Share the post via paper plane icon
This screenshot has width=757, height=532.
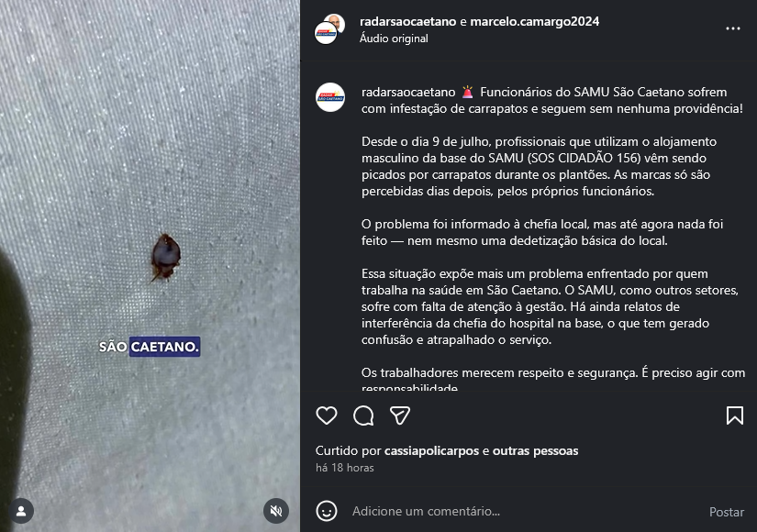coord(400,416)
